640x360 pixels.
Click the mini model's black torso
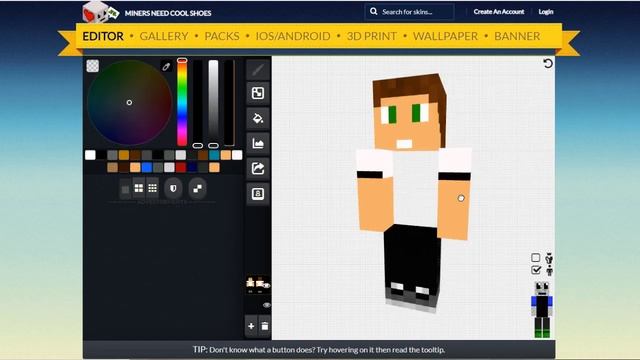click(542, 306)
